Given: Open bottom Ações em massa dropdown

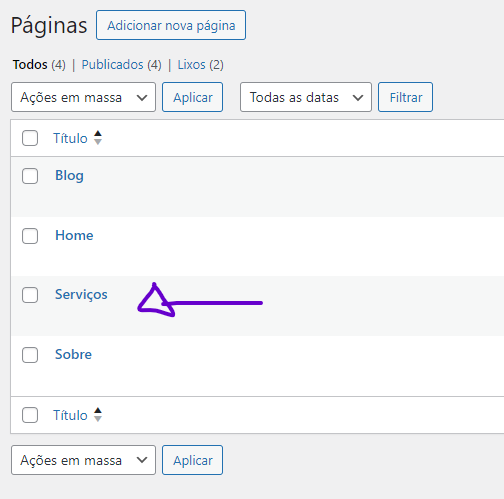Looking at the screenshot, I should coord(83,460).
